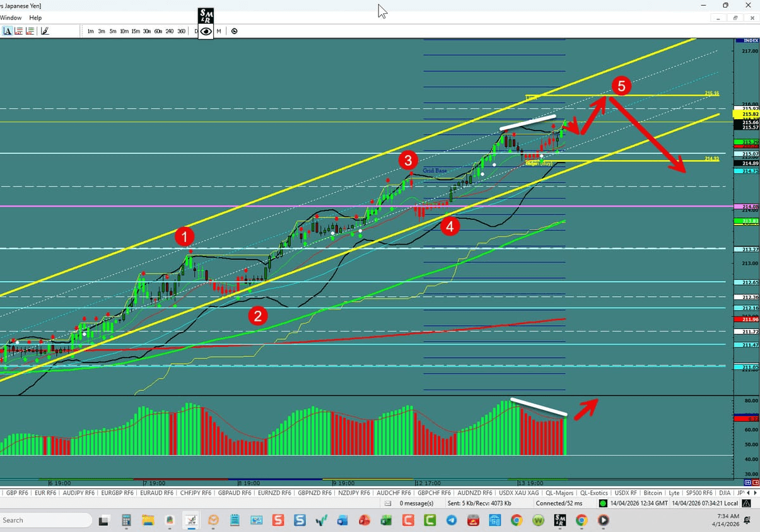Open the Help menu
Screen dimensions: 760x532
click(35, 18)
